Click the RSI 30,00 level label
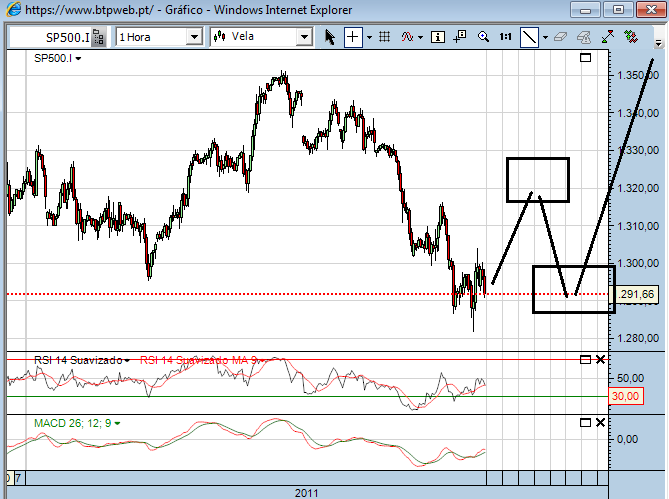Viewport: 669px width, 499px height. [625, 396]
